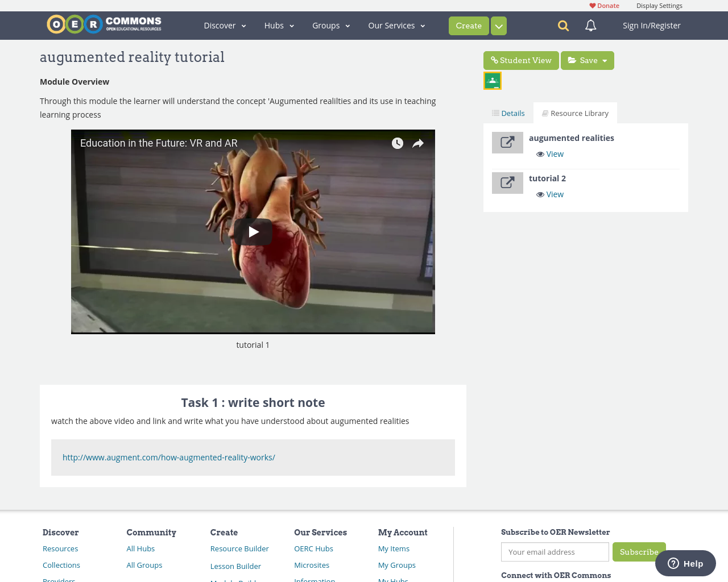Image resolution: width=728 pixels, height=582 pixels.
Task: Click the notifications bell icon
Action: (x=590, y=25)
